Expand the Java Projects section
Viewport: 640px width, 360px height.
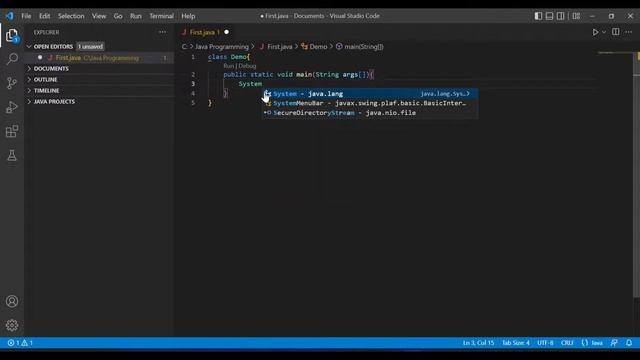pos(99,102)
